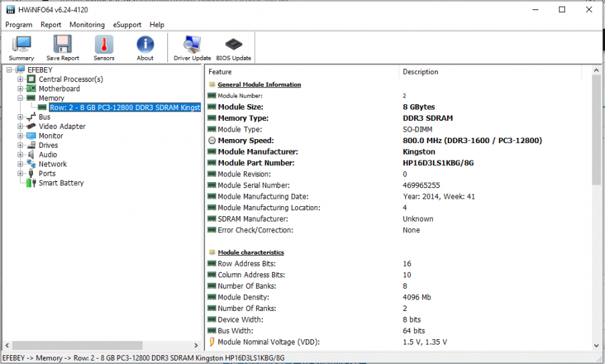
Task: Launch Driver Update from toolbar
Action: click(x=192, y=44)
